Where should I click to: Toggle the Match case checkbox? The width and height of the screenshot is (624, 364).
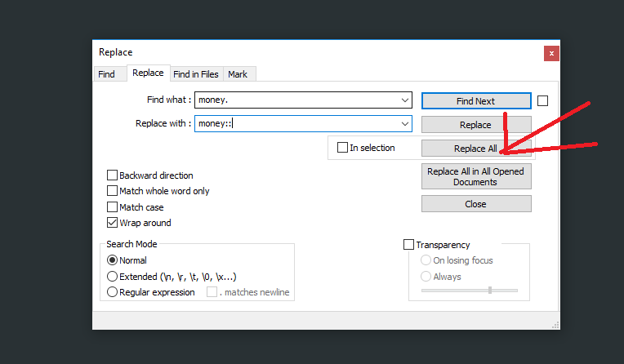tap(112, 207)
